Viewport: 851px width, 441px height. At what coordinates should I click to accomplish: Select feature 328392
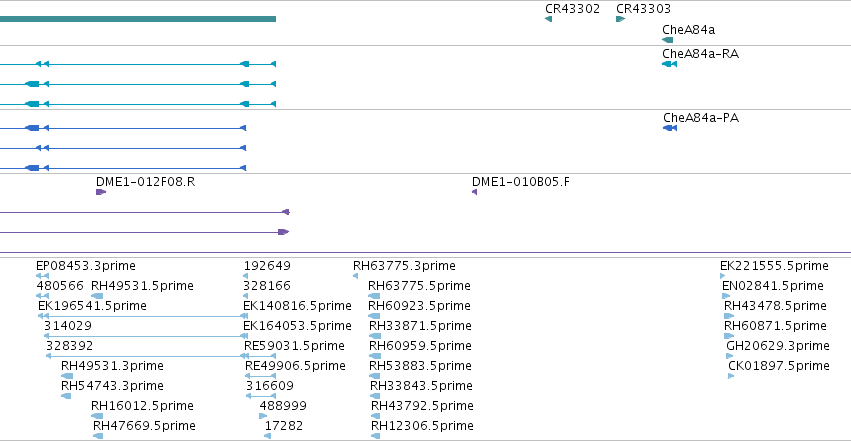pyautogui.click(x=147, y=356)
